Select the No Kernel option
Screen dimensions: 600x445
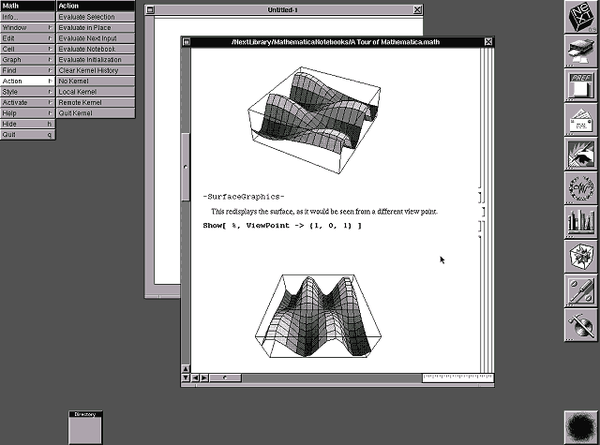coord(75,80)
